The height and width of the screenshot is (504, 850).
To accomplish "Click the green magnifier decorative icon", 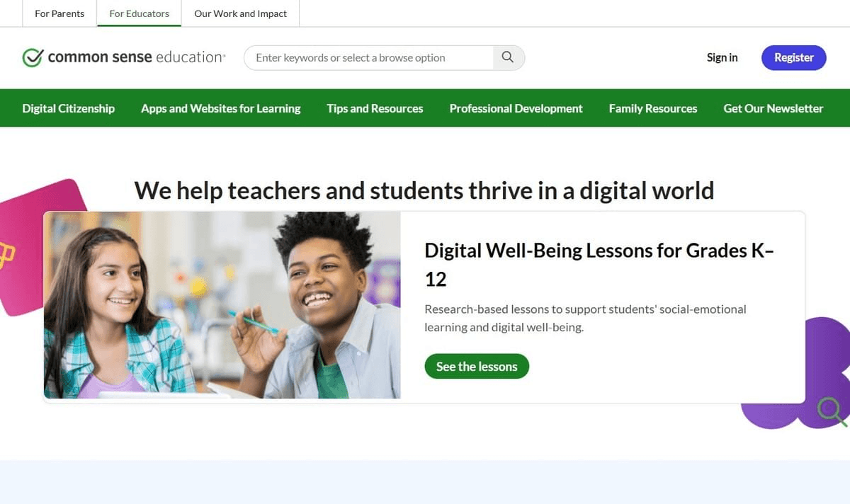I will pyautogui.click(x=832, y=411).
